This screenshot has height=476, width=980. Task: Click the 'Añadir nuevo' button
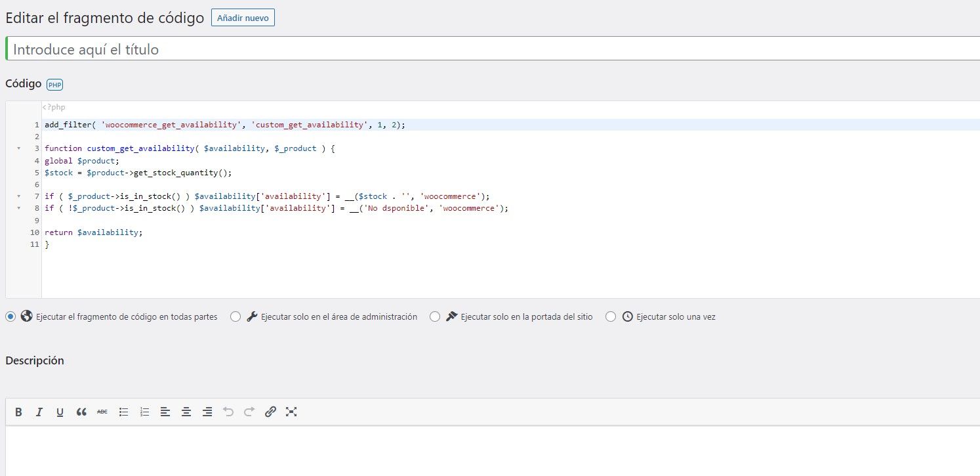coord(243,18)
